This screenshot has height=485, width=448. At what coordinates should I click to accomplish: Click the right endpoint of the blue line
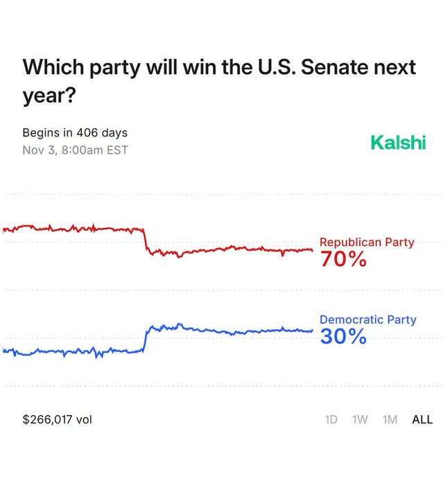[x=312, y=330]
